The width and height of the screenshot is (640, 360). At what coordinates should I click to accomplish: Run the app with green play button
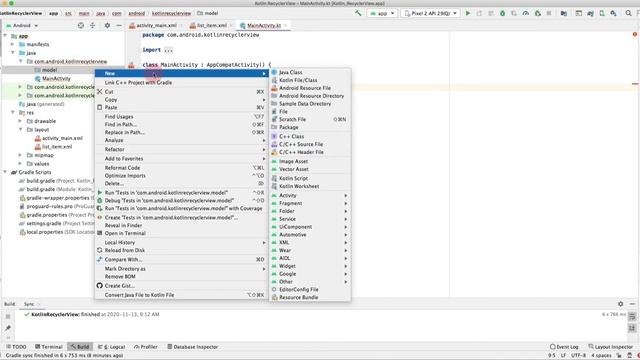pyautogui.click(x=468, y=13)
